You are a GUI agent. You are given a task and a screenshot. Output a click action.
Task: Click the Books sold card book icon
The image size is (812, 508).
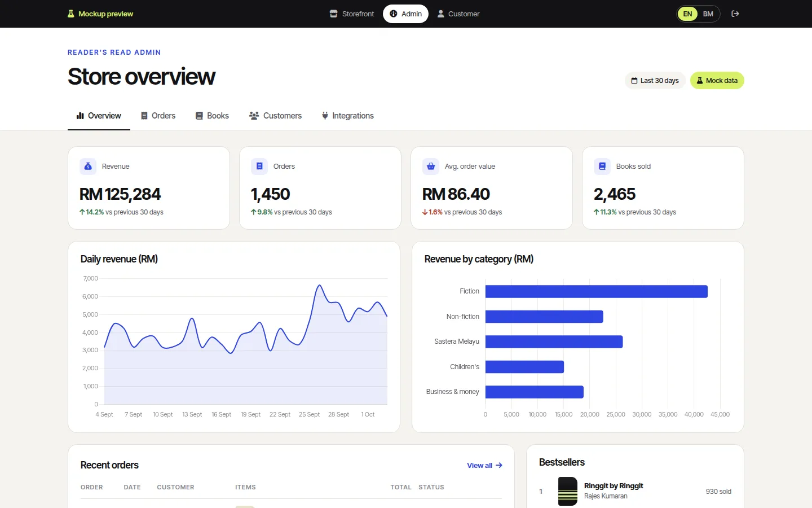(x=602, y=167)
